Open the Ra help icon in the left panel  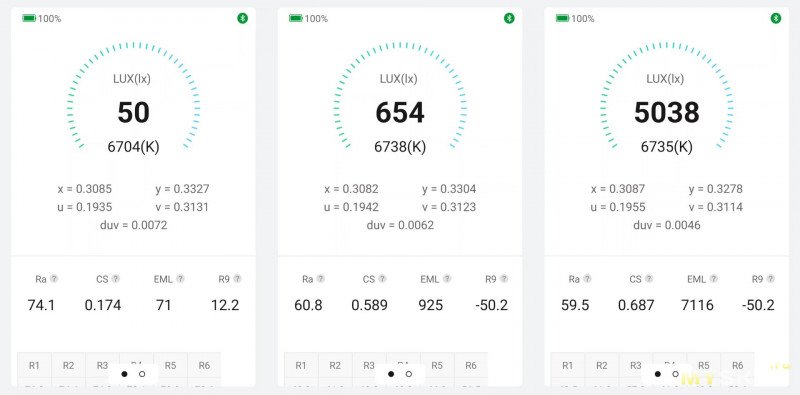click(54, 279)
